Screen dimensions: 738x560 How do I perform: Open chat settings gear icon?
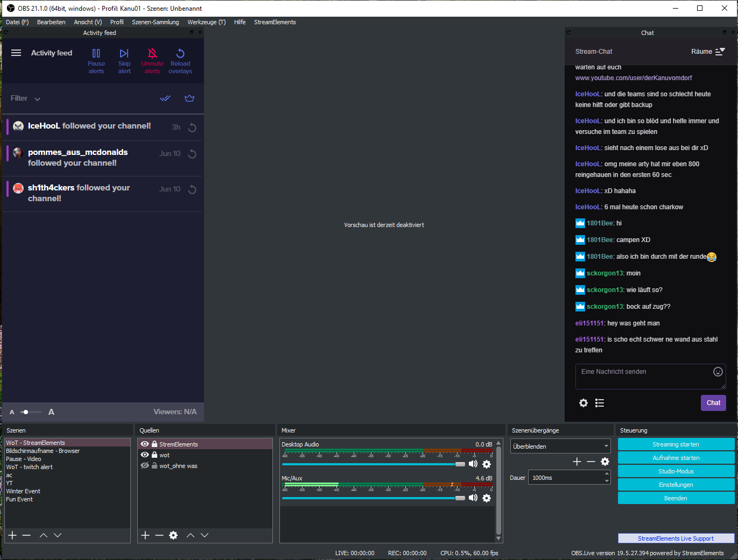(x=584, y=403)
